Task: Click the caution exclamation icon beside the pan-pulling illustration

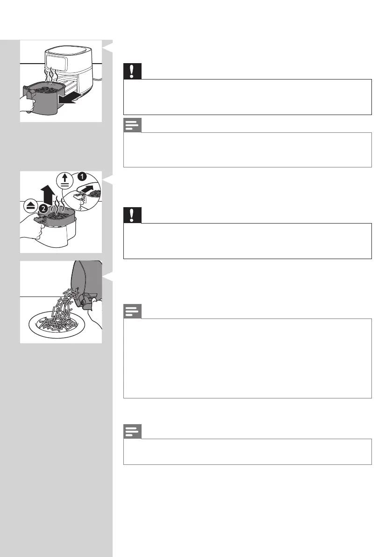Action: pos(132,71)
